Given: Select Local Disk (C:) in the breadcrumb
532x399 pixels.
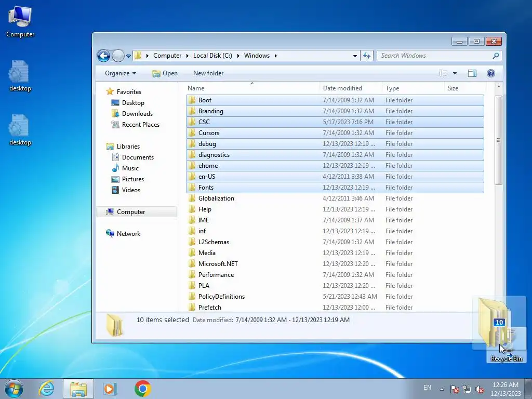Looking at the screenshot, I should (212, 56).
